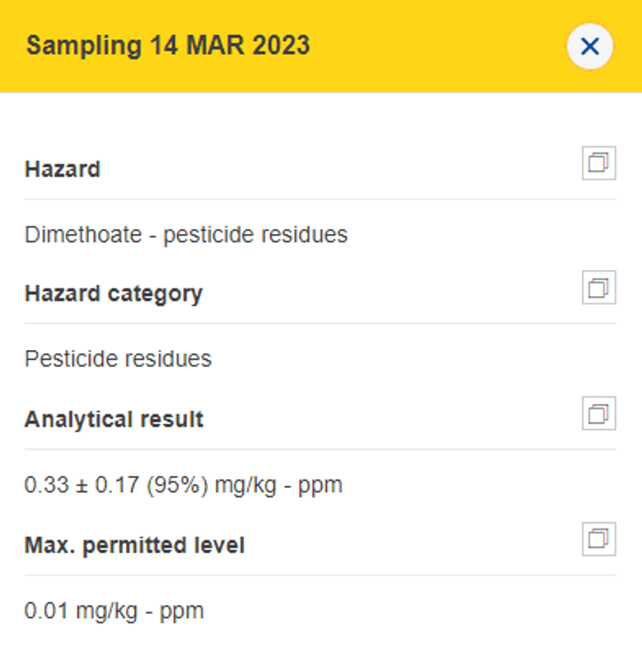Copy the Max. permitted level value
The width and height of the screenshot is (642, 672).
coord(599,540)
